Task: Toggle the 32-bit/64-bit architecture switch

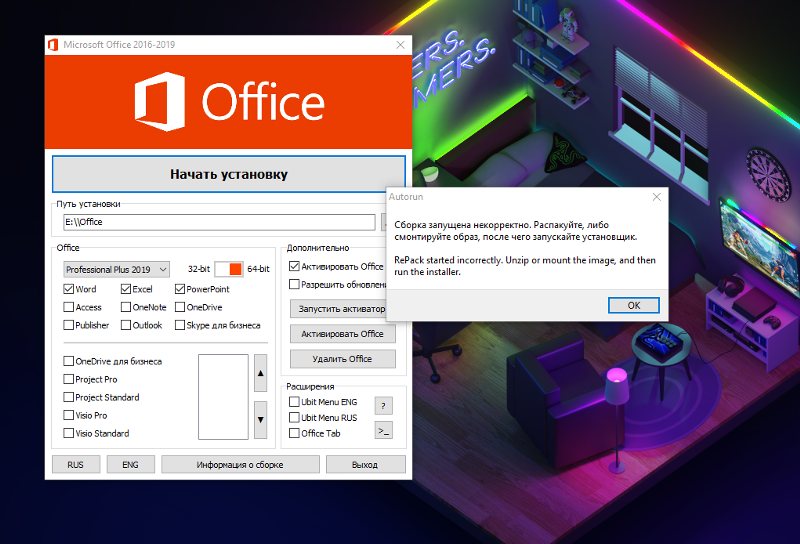Action: click(229, 269)
